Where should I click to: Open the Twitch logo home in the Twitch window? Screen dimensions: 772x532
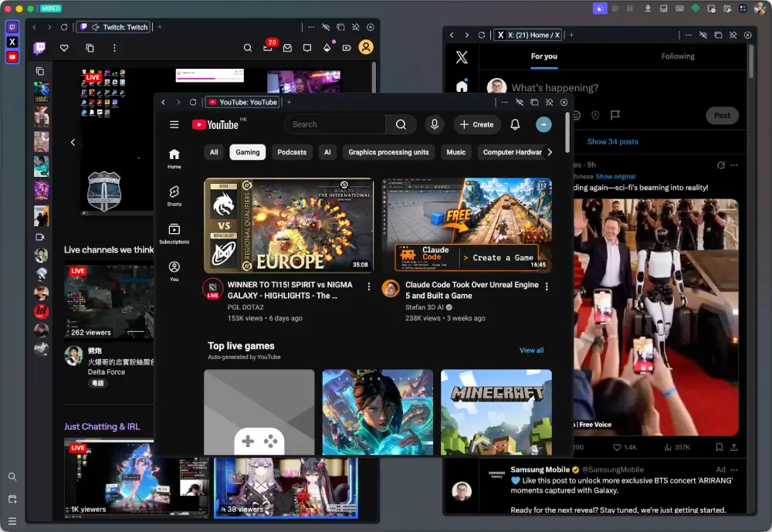coord(40,48)
